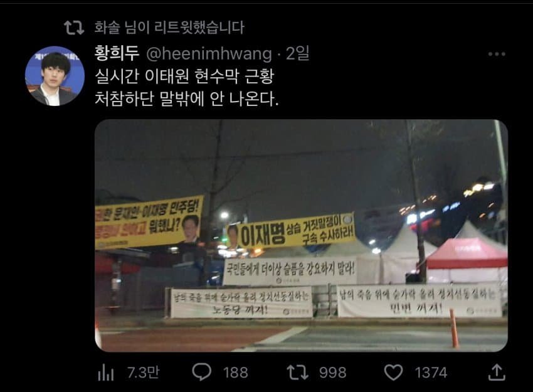533x392 pixels.
Task: Open the three-dot more options menu
Action: pyautogui.click(x=497, y=54)
